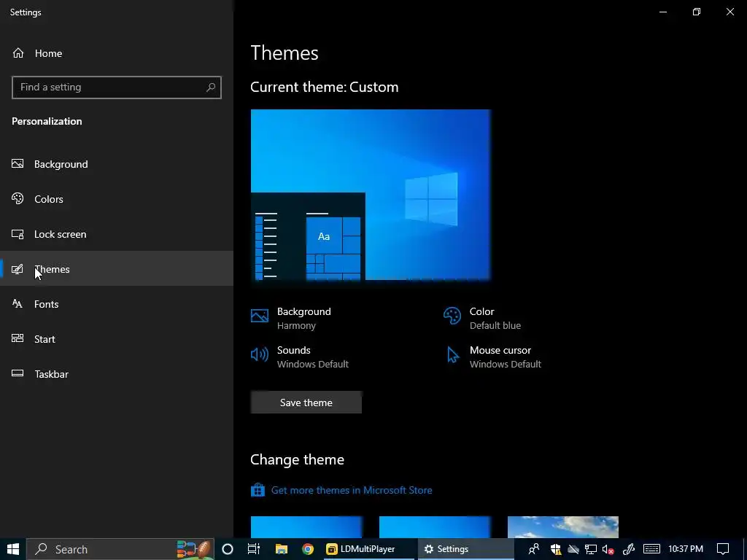Open Cortana circle icon on taskbar
This screenshot has width=747, height=560.
click(228, 549)
